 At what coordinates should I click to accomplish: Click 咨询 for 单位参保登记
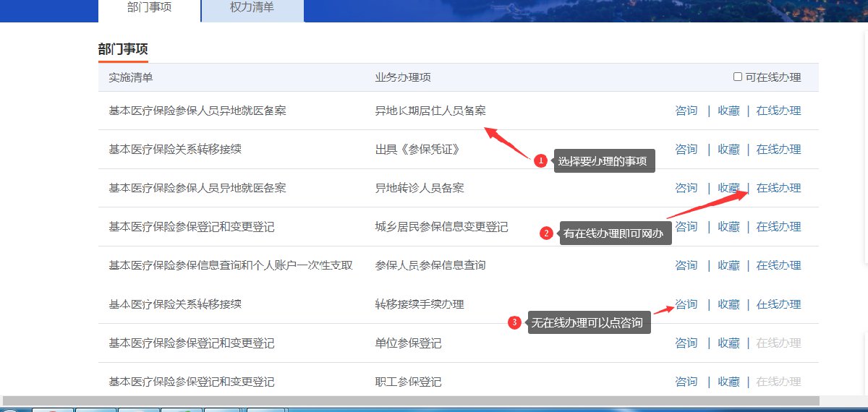click(686, 343)
